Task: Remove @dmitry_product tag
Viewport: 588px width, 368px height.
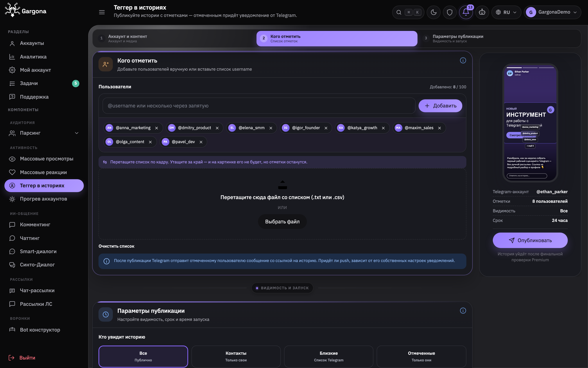Action: 217,128
